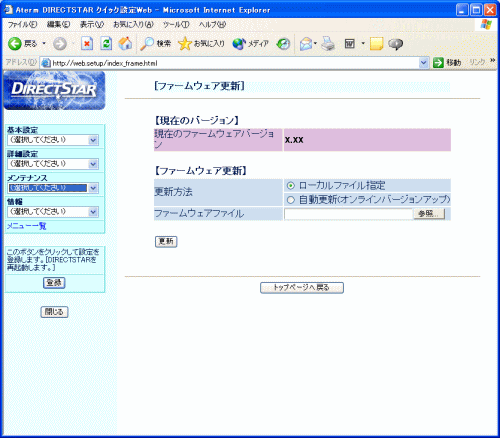The width and height of the screenshot is (500, 438).
Task: Click the Forward arrow button
Action: click(60, 44)
